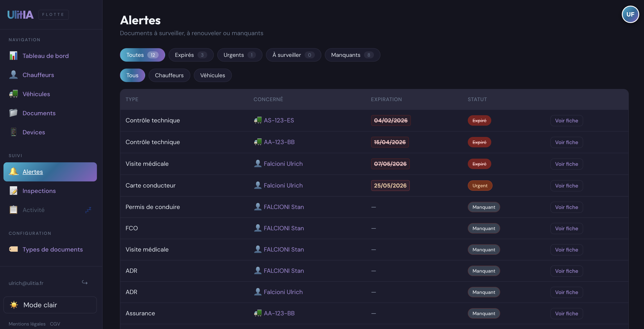Click the Inspections notepad icon
Viewport: 644px width, 329px height.
13,191
